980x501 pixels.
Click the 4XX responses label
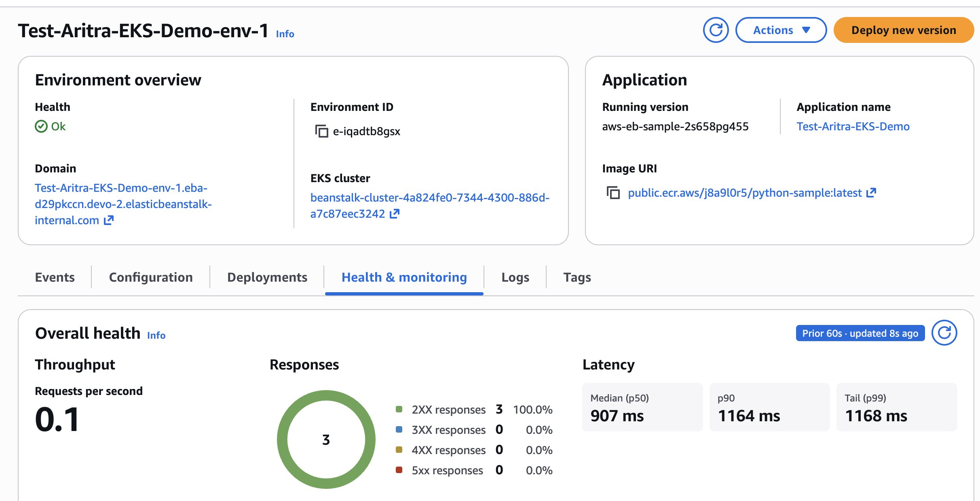[448, 450]
